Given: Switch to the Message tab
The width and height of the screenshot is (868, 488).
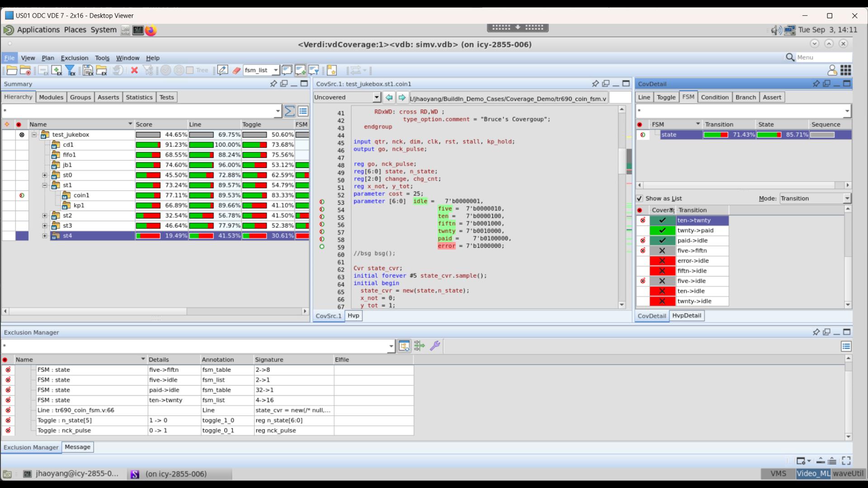Looking at the screenshot, I should (77, 447).
